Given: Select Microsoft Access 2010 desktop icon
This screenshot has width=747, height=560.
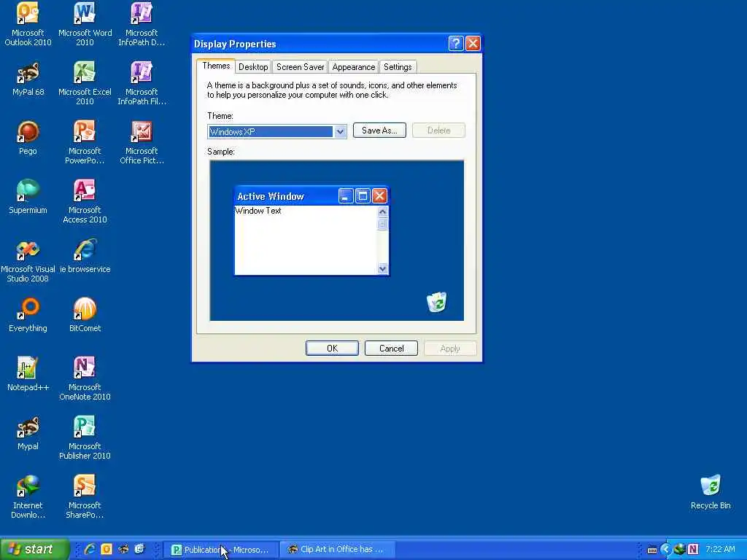Looking at the screenshot, I should [x=85, y=201].
